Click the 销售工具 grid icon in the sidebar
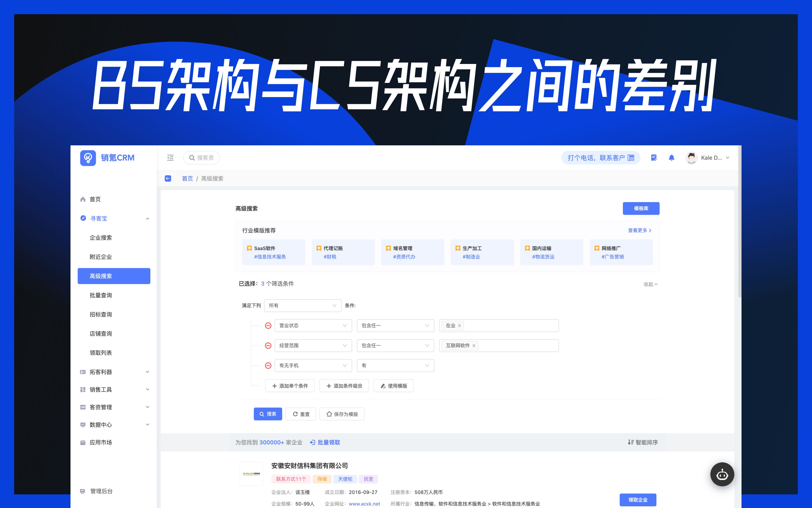Screen dimensions: 812x508 [83, 389]
